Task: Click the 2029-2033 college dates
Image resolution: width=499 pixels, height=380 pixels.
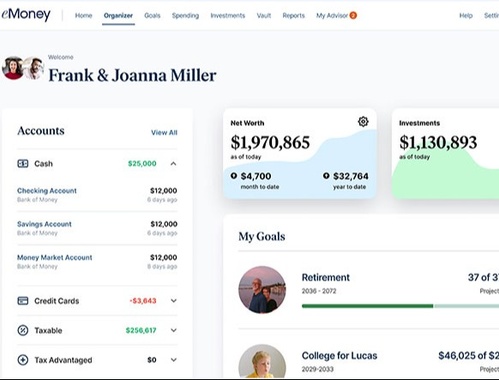Action: [x=317, y=369]
